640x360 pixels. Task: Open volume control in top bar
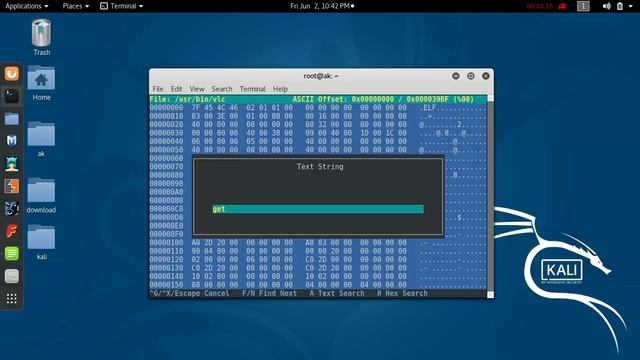[x=607, y=6]
